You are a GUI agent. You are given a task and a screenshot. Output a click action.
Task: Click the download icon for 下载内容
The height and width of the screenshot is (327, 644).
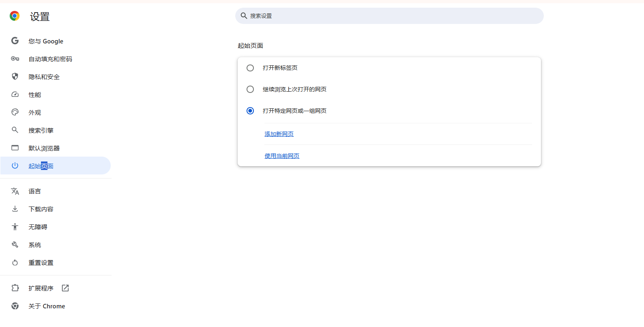point(15,209)
